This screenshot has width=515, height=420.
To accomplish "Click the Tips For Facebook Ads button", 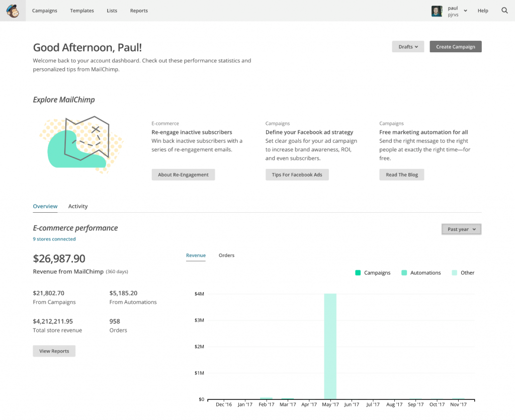I will tap(297, 175).
